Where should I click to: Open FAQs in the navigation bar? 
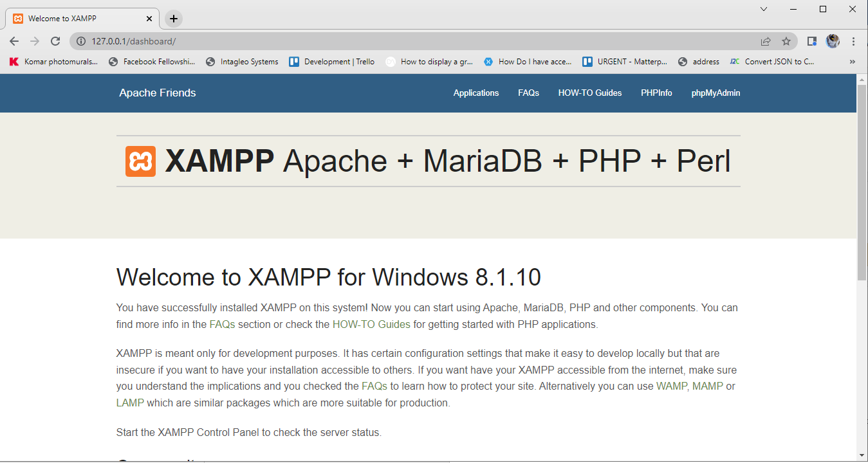[x=528, y=93]
